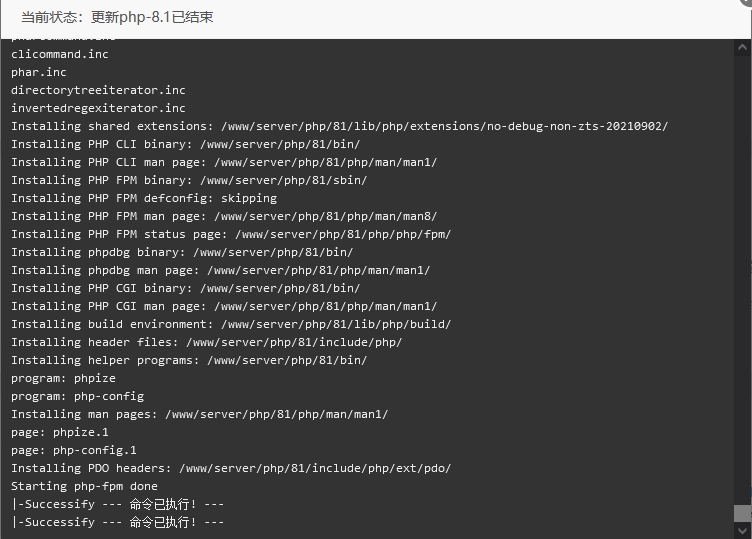Screen dimensions: 752x539
Task: Click the Installing shared extensions path line
Action: click(x=340, y=126)
